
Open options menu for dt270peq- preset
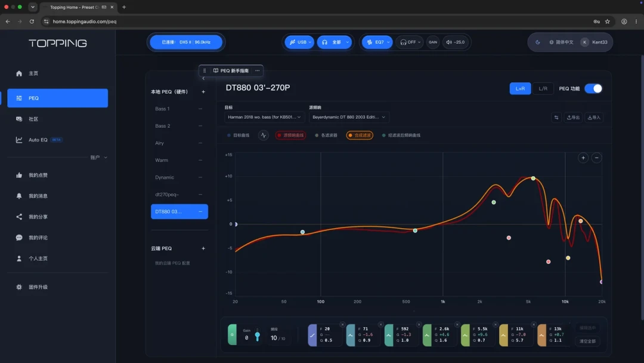(200, 195)
